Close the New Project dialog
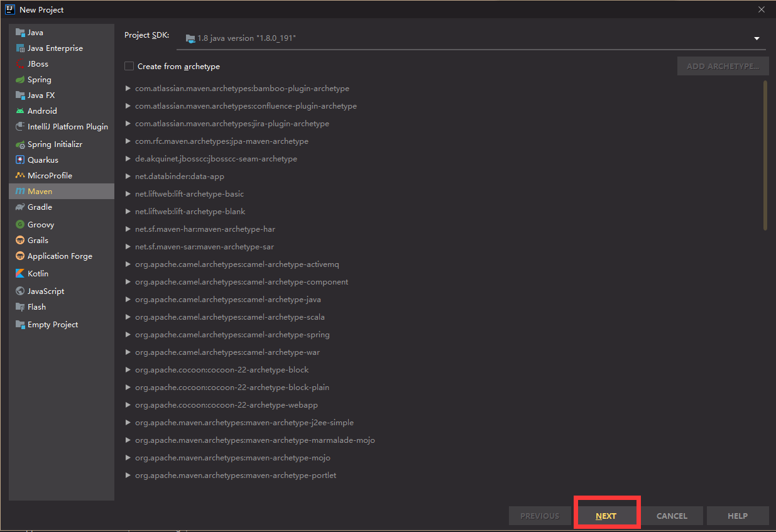 tap(762, 9)
